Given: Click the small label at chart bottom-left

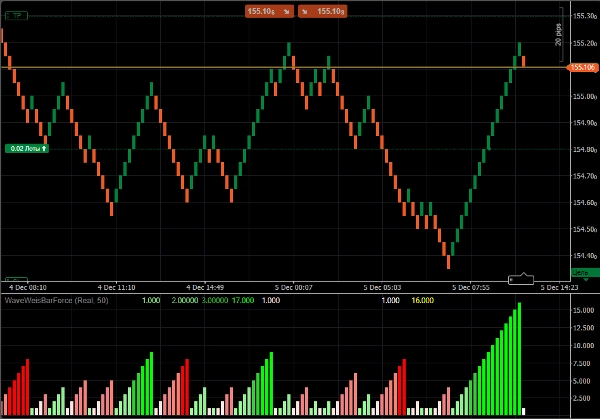Looking at the screenshot, I should [x=16, y=280].
